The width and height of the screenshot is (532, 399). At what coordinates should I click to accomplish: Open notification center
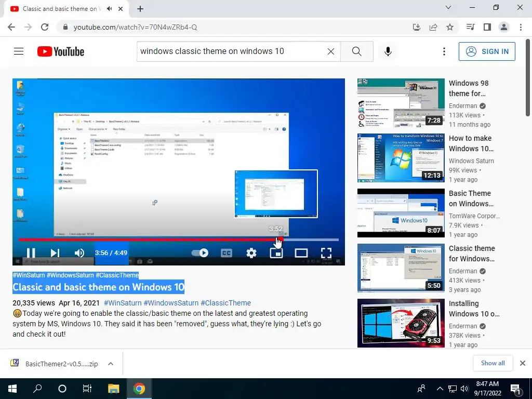point(515,389)
